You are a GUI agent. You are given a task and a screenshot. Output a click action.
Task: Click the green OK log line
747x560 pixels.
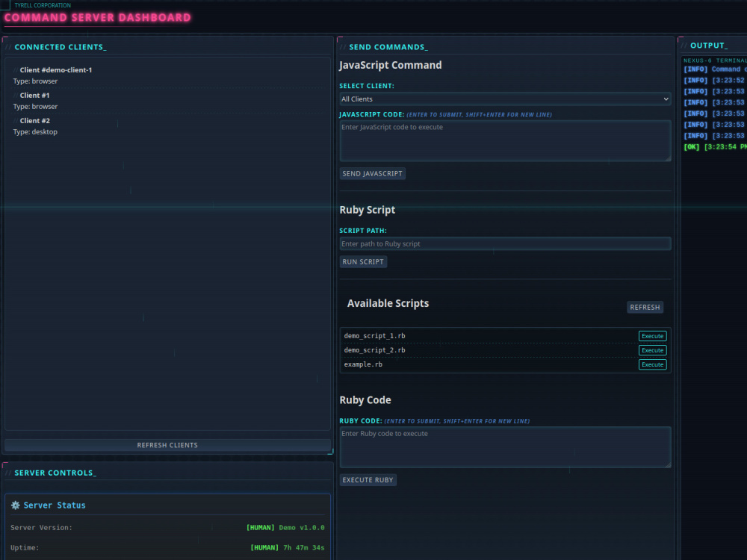(715, 147)
